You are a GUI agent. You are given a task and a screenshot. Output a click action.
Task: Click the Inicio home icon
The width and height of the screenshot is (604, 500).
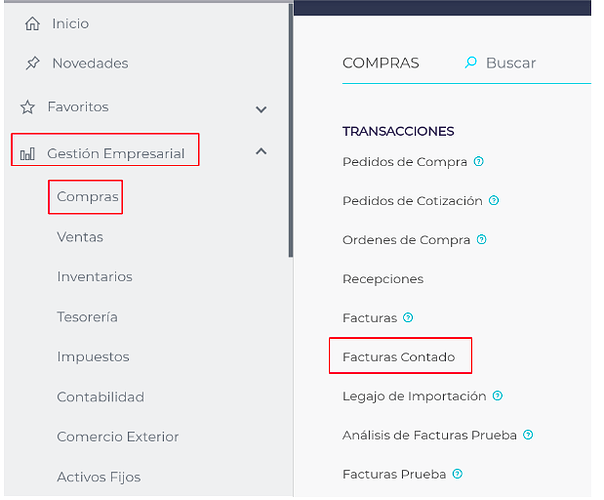pyautogui.click(x=31, y=23)
